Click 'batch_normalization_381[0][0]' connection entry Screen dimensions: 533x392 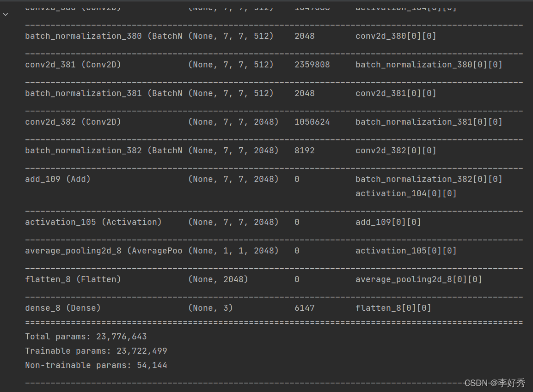coord(429,122)
